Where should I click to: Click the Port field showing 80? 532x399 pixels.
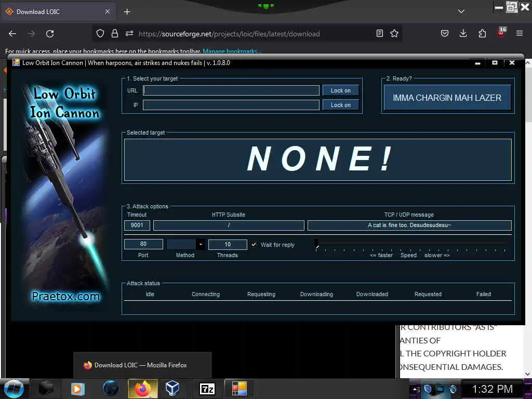[143, 244]
